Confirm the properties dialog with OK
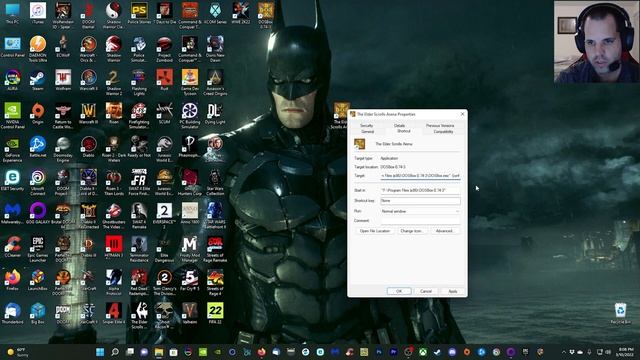 (x=399, y=291)
